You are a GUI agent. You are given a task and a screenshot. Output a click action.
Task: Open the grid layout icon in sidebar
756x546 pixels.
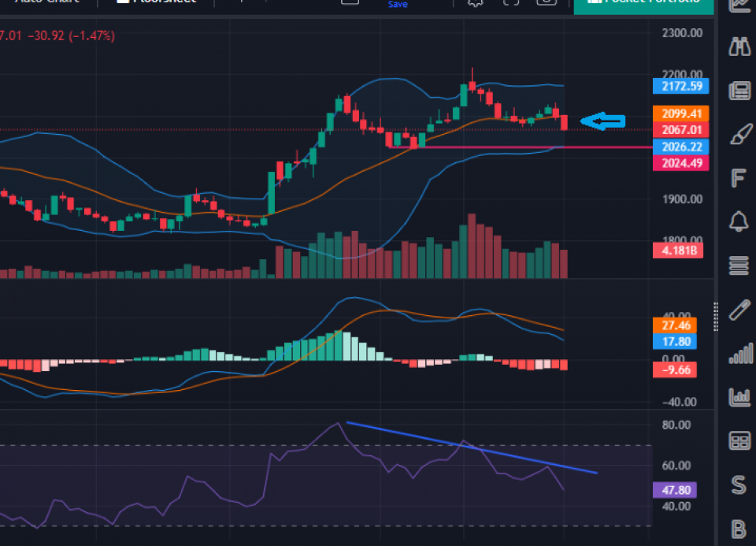coord(739,440)
